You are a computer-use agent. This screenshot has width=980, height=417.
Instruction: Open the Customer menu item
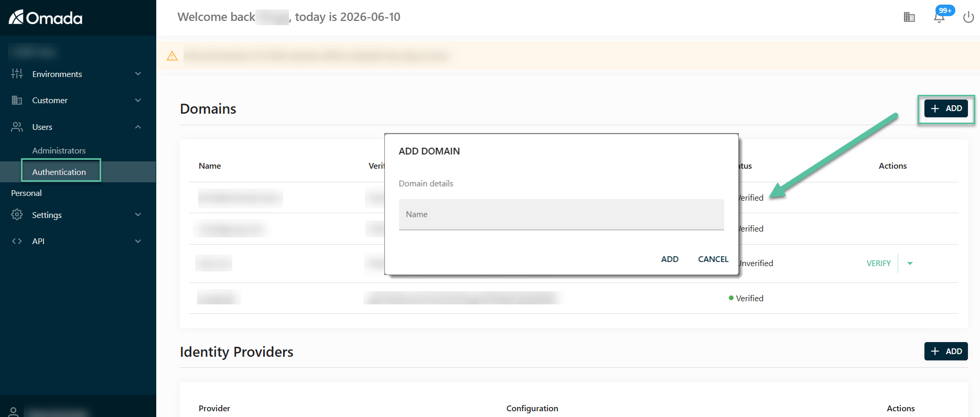pyautogui.click(x=50, y=100)
